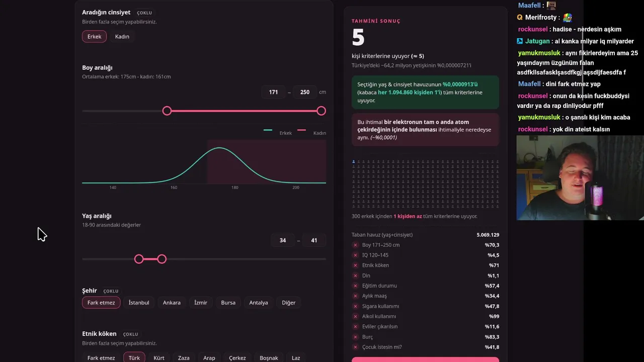The image size is (644, 362).
Task: Click the Jatugan username in chat
Action: click(x=537, y=41)
